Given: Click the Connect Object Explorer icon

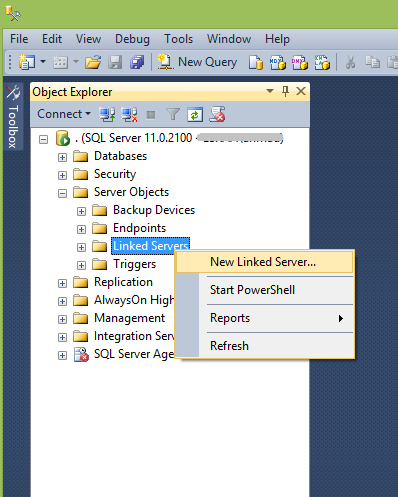Looking at the screenshot, I should tap(107, 115).
